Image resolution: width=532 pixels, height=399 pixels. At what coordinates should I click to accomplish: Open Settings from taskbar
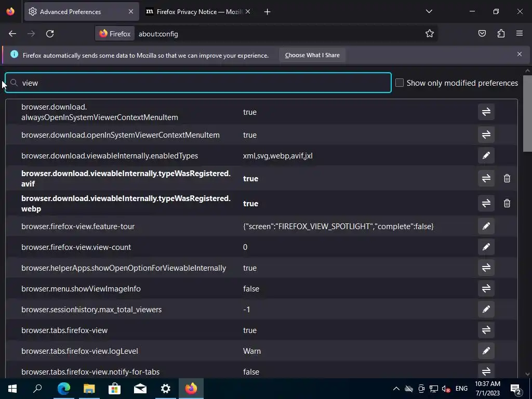click(165, 389)
